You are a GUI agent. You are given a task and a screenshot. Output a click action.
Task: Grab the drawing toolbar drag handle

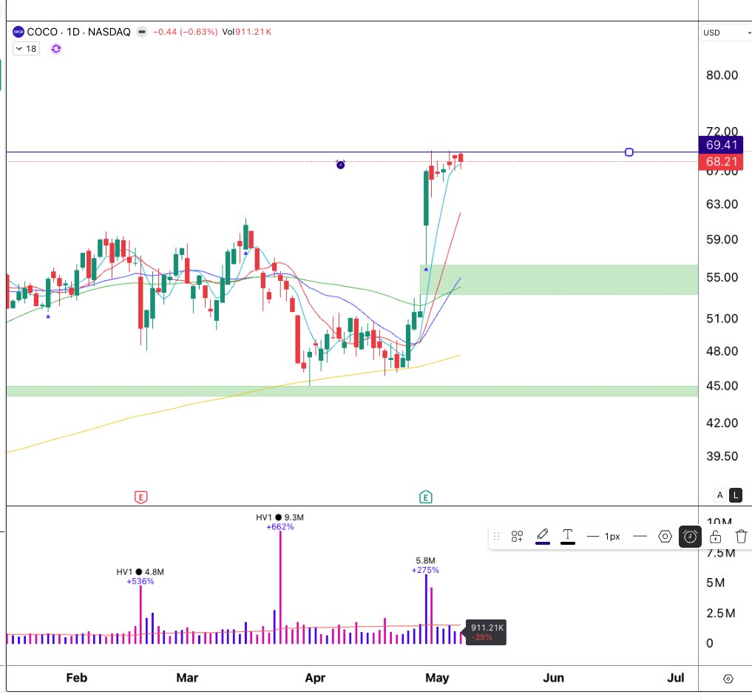pos(496,536)
